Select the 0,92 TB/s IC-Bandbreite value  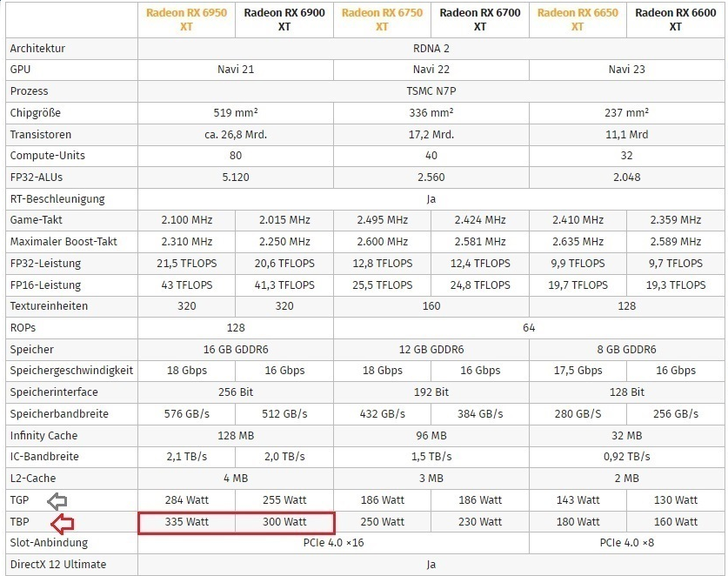pos(627,457)
